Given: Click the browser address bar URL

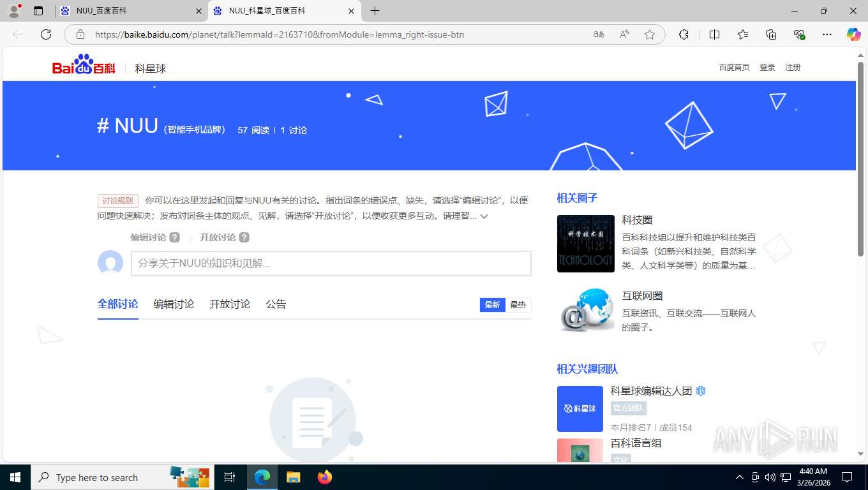Looking at the screenshot, I should (280, 34).
